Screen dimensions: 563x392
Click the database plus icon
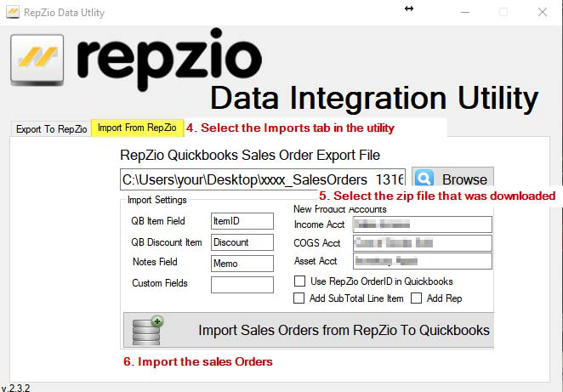(147, 331)
